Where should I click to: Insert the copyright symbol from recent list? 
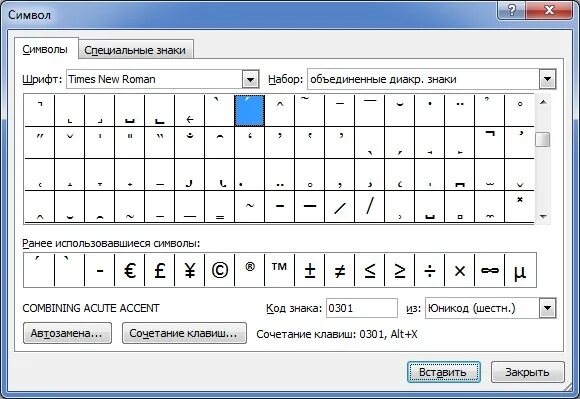(219, 270)
